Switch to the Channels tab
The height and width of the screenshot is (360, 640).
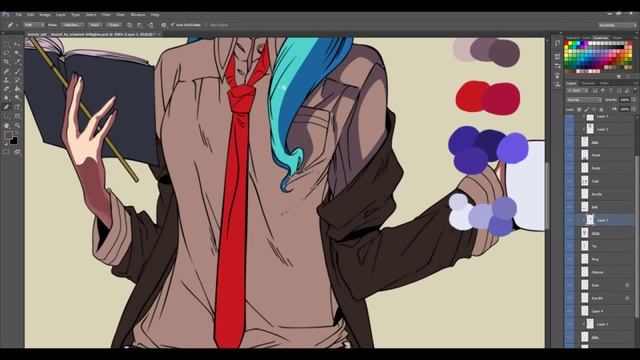tap(588, 83)
